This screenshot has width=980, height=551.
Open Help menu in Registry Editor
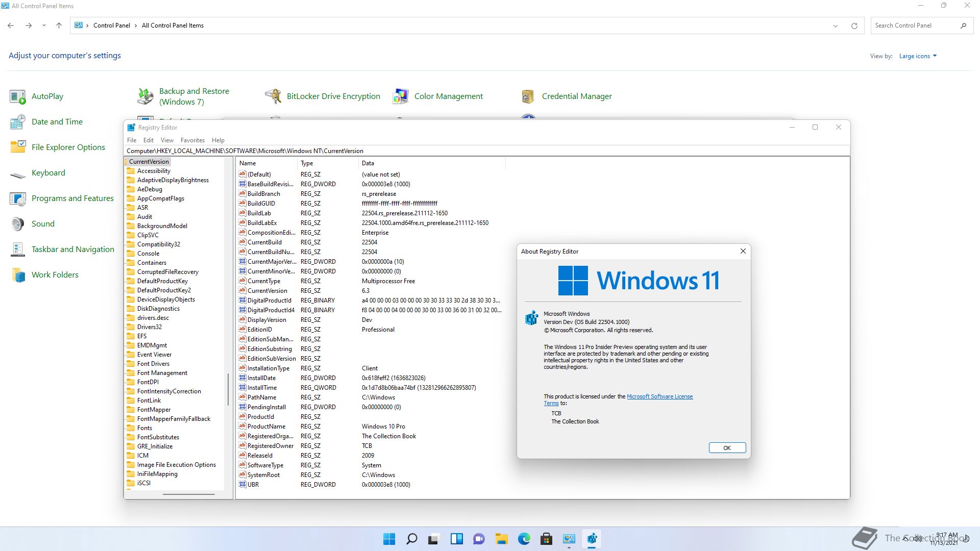coord(218,140)
